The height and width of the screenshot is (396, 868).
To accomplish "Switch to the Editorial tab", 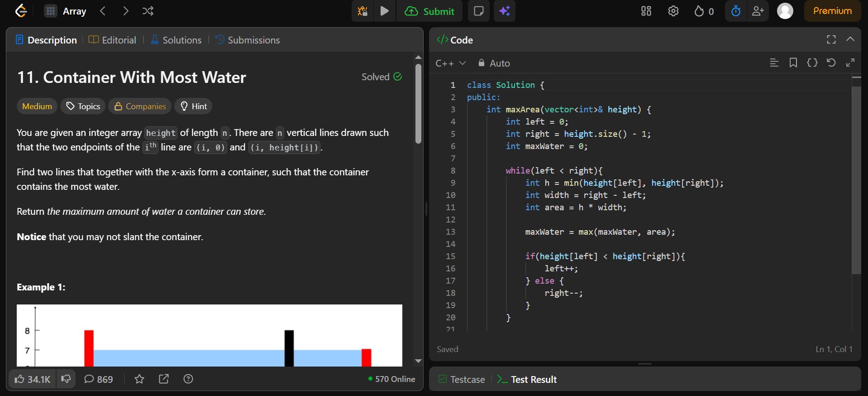I will tap(112, 40).
